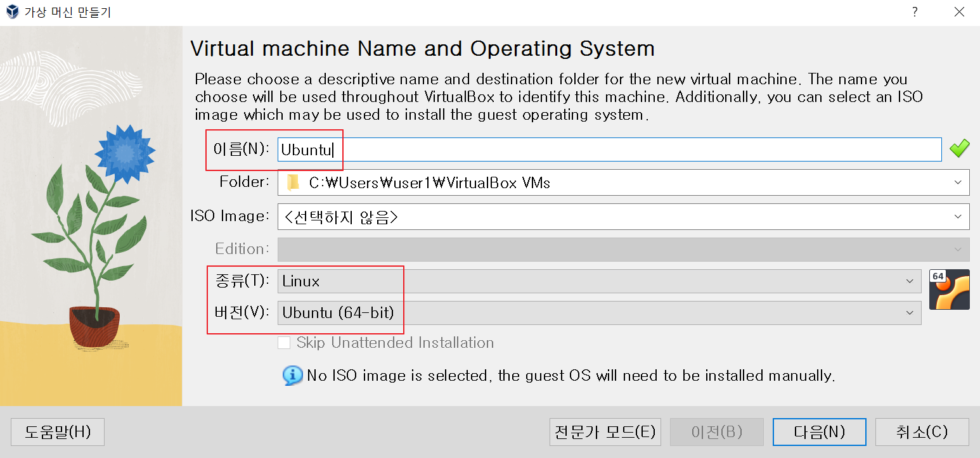
Task: Click the question mark help icon in title bar
Action: [x=915, y=13]
